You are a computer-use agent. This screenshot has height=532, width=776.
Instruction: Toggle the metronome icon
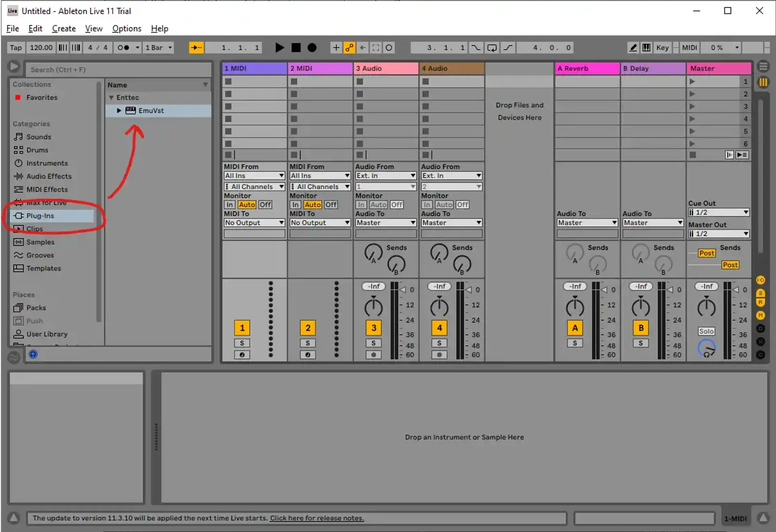coord(123,48)
